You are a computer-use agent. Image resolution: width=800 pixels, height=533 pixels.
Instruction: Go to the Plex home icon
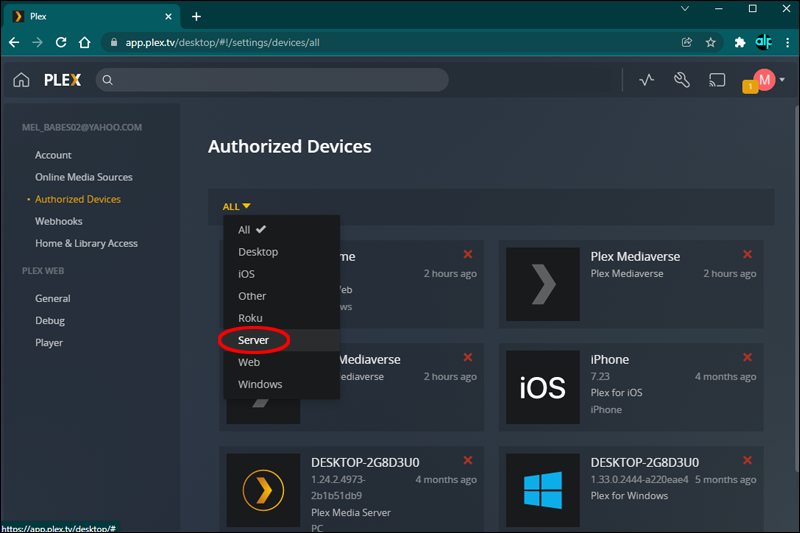(21, 80)
